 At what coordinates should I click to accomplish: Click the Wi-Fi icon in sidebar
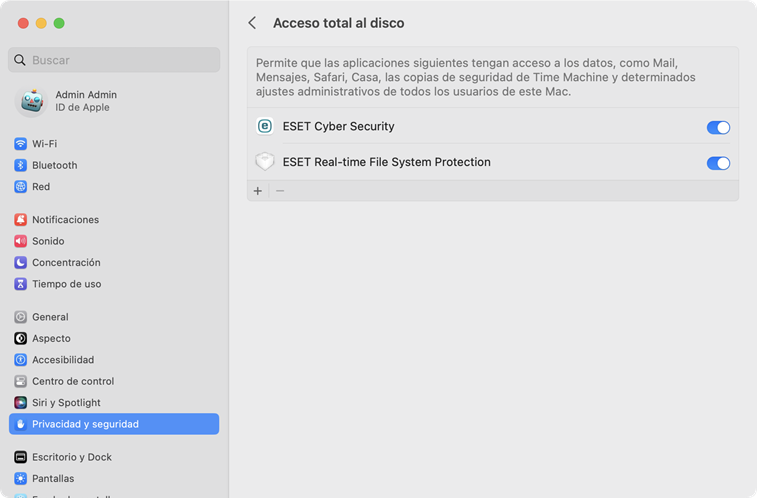click(20, 144)
